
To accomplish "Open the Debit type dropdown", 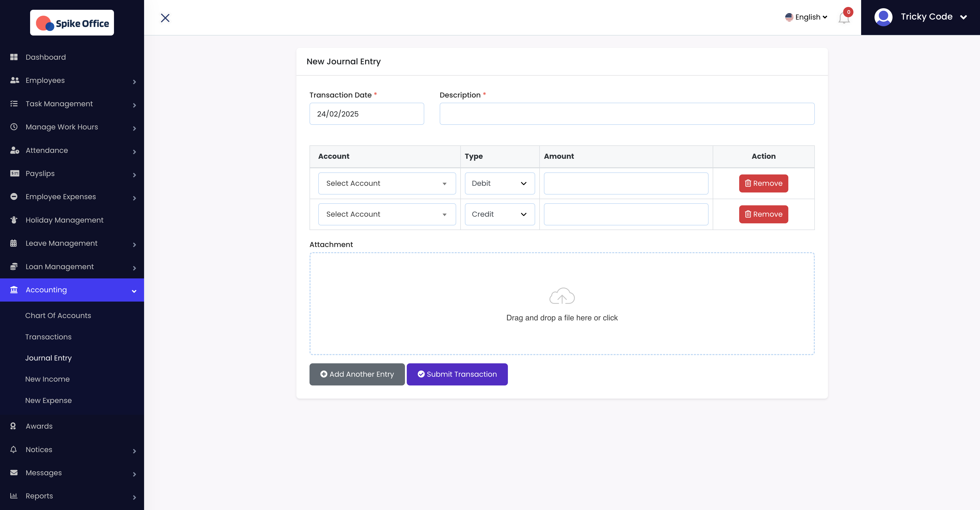I will [499, 183].
